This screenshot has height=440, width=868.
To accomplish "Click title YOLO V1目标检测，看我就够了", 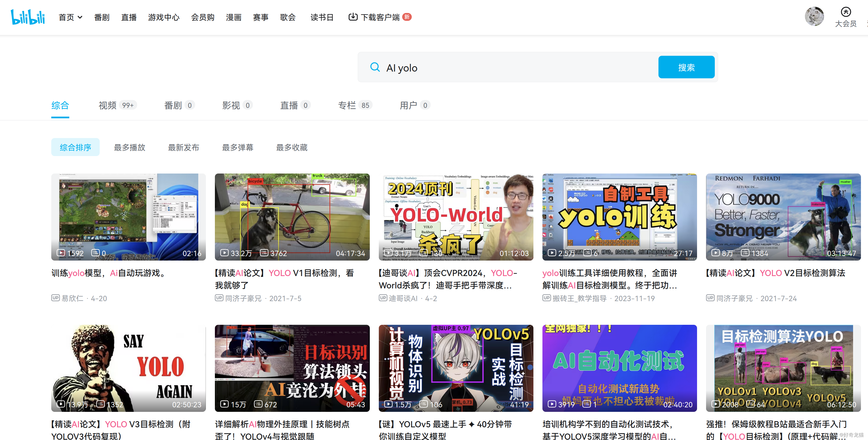I will [x=285, y=279].
